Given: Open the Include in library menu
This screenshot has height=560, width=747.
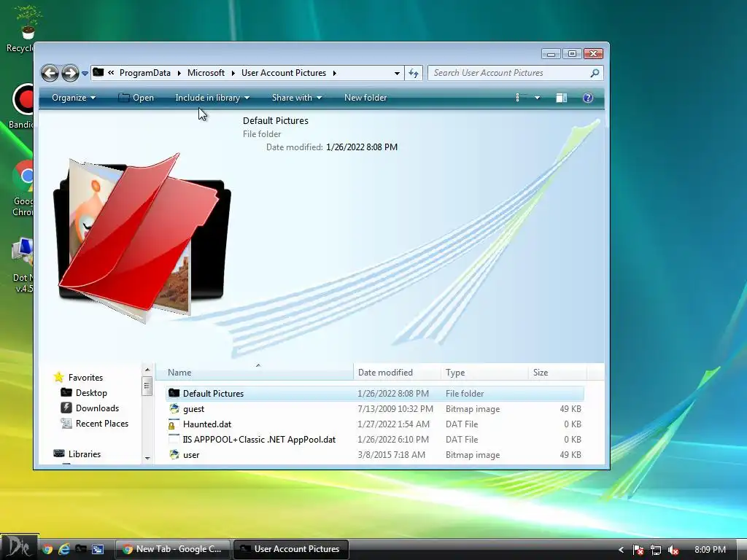Looking at the screenshot, I should point(212,98).
